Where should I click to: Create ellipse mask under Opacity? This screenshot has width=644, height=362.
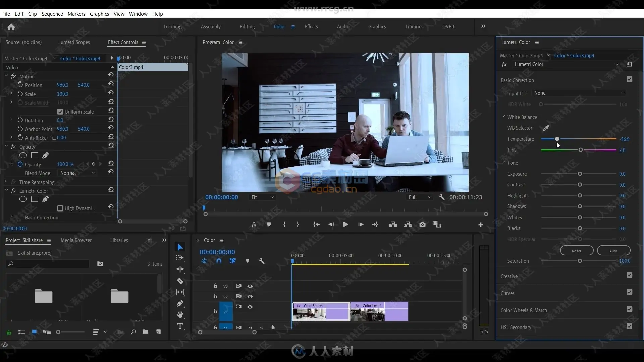[23, 155]
